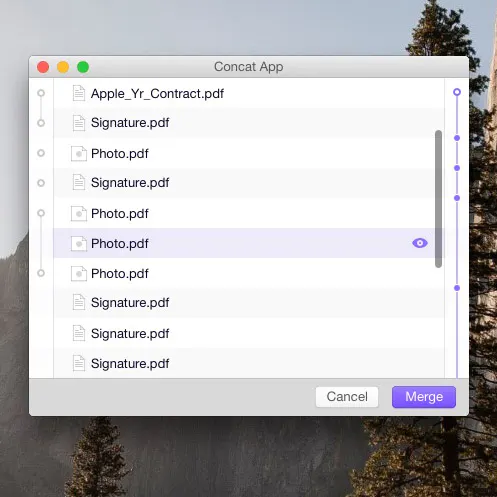Click the Merge button

424,397
